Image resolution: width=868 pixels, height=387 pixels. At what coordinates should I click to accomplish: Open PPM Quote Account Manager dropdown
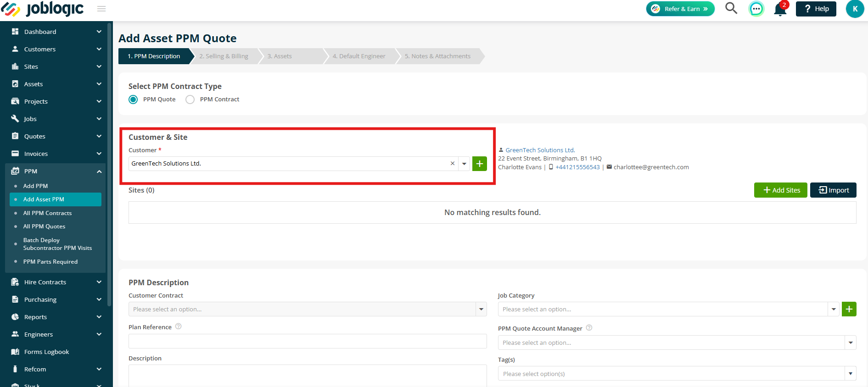click(851, 343)
